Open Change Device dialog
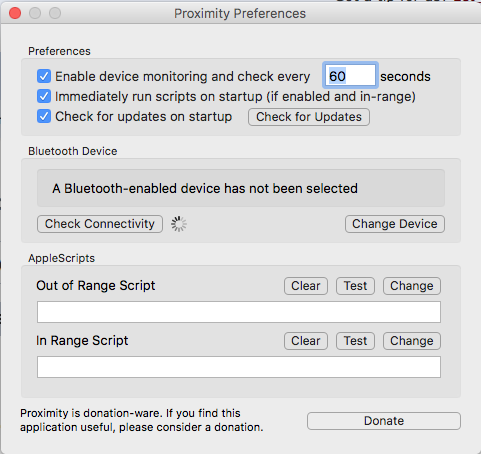Screen dimensions: 481x454 395,224
